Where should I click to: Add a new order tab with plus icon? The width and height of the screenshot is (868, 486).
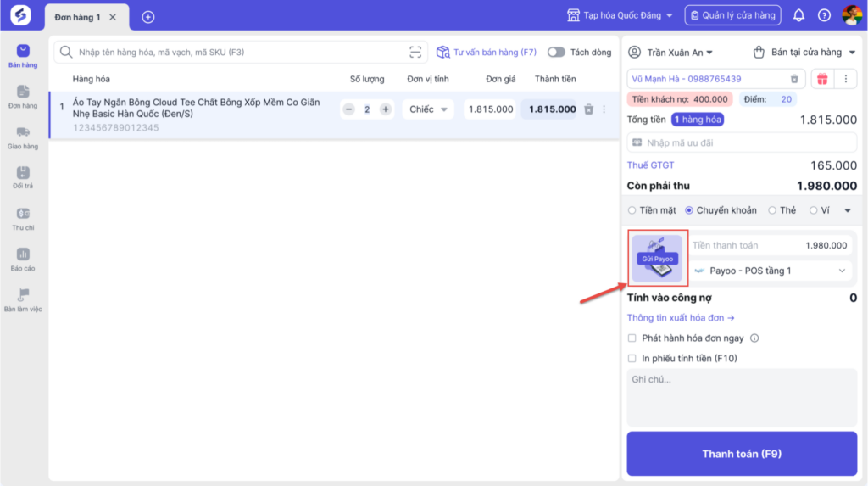pos(147,17)
